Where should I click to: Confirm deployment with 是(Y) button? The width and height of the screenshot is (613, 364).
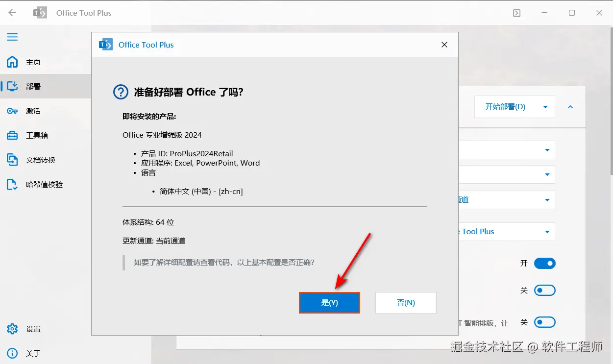[x=329, y=303]
